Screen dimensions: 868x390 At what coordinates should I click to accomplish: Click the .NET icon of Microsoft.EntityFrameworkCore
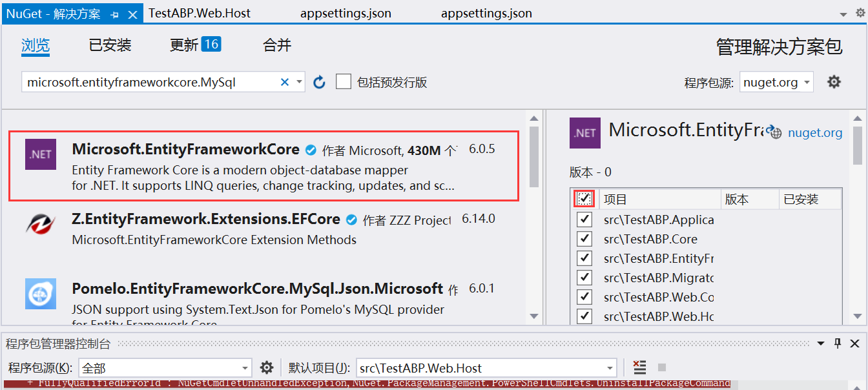coord(41,154)
